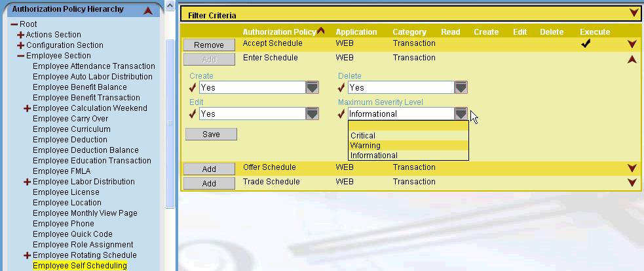Expand the Filter Criteria panel arrow

[633, 13]
